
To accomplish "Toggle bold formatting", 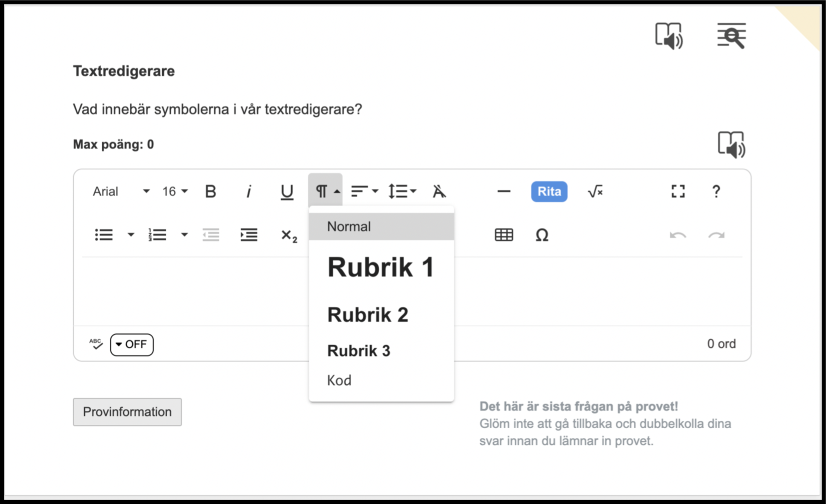I will click(x=210, y=192).
